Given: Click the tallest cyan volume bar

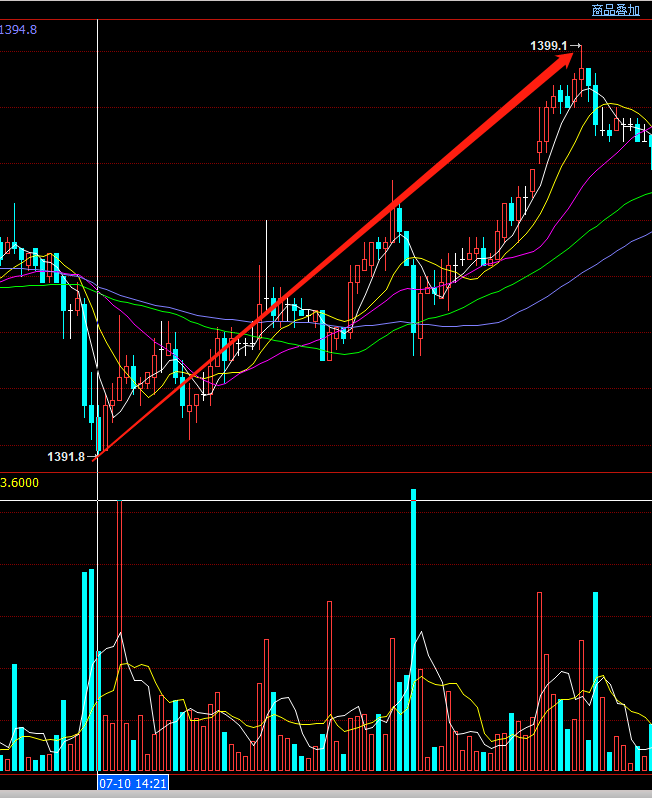Looking at the screenshot, I should pyautogui.click(x=413, y=630).
